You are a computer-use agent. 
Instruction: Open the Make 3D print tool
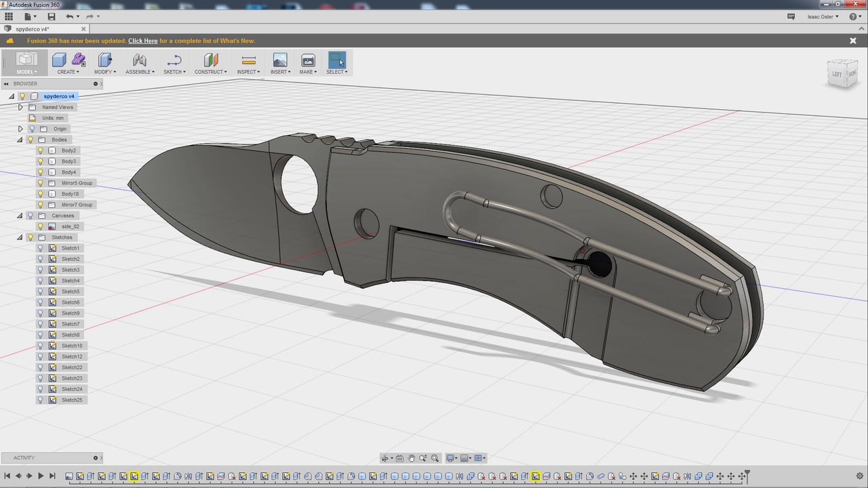(308, 60)
